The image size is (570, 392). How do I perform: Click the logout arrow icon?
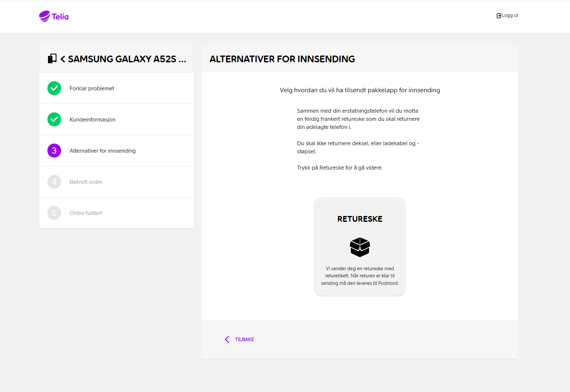pyautogui.click(x=499, y=16)
